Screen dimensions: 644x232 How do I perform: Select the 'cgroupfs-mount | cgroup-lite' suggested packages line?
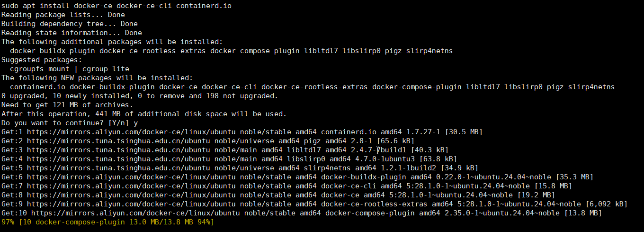pyautogui.click(x=70, y=69)
